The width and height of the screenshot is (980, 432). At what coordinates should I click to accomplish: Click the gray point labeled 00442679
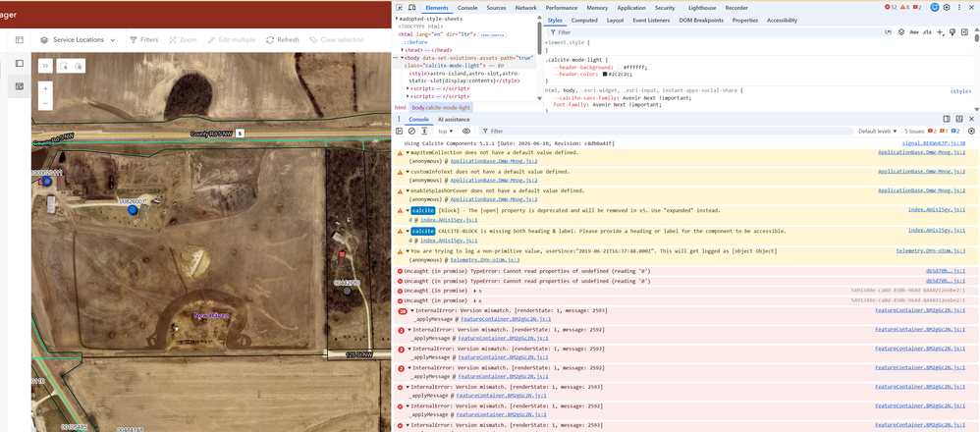tap(347, 291)
